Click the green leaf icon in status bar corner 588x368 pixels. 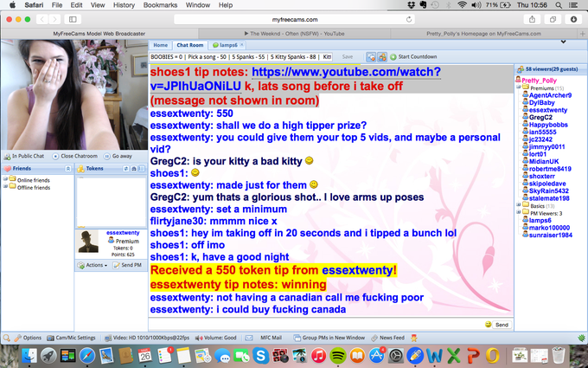(x=581, y=338)
